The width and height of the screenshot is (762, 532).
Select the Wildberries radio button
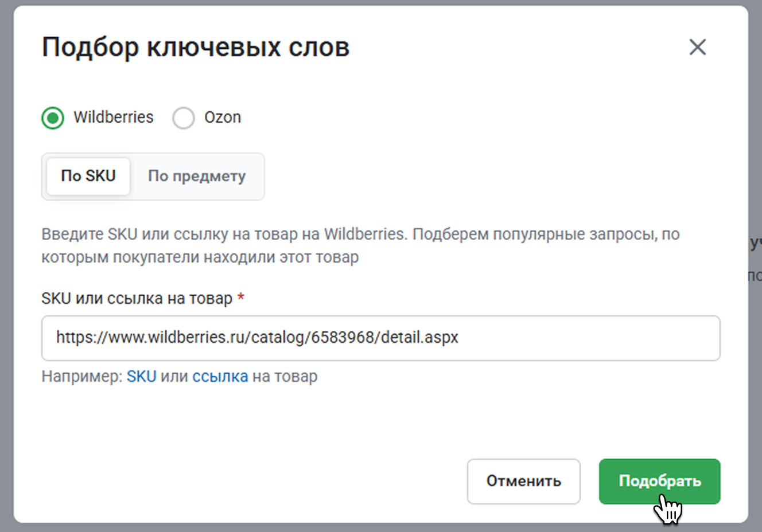(53, 118)
